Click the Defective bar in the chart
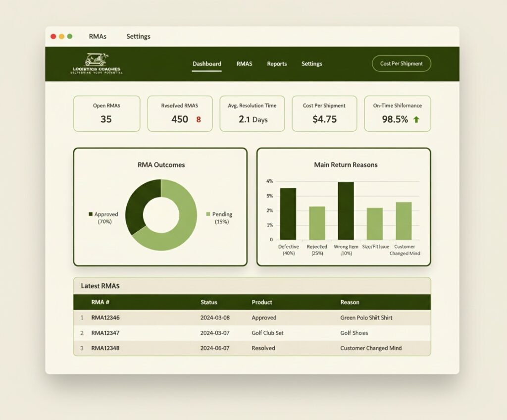Image resolution: width=507 pixels, height=420 pixels. (x=288, y=214)
